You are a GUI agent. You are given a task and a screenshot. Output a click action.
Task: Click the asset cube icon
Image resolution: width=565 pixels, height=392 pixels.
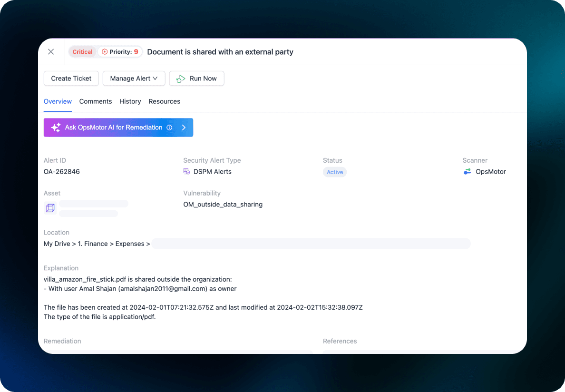tap(50, 208)
